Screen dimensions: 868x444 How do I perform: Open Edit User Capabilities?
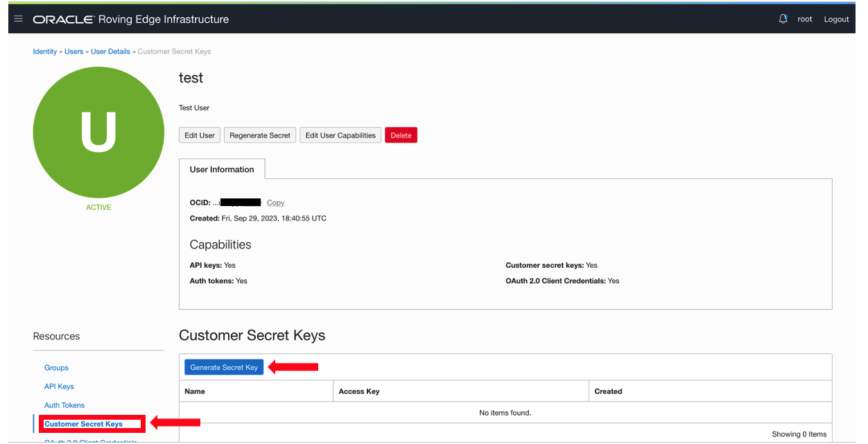click(340, 135)
